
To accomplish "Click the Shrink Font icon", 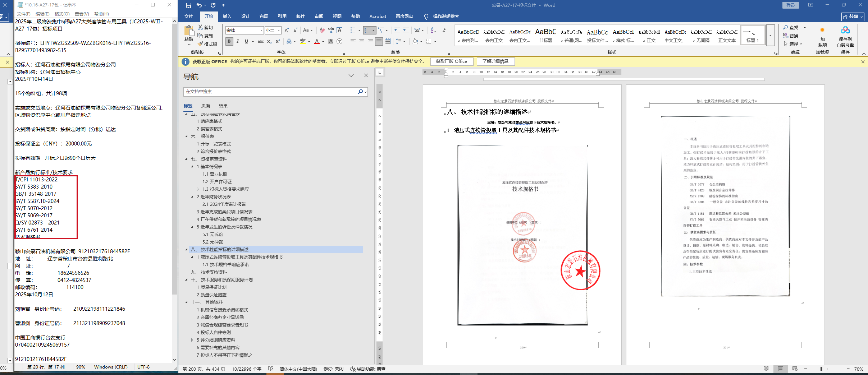I will [x=295, y=31].
